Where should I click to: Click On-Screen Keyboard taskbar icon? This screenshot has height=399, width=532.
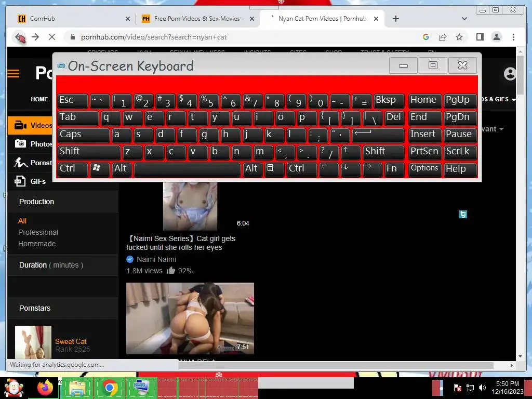tap(141, 388)
